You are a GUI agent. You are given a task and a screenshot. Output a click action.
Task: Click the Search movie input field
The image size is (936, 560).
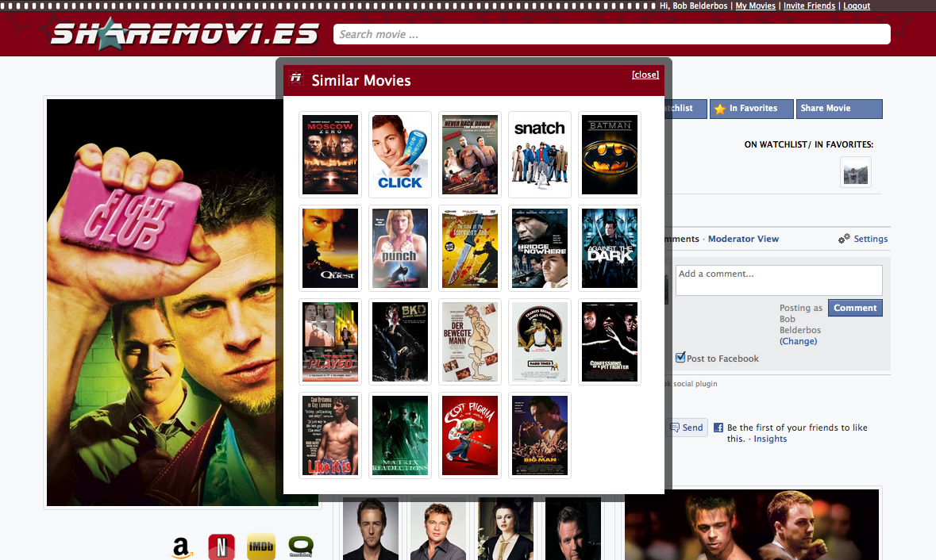612,34
